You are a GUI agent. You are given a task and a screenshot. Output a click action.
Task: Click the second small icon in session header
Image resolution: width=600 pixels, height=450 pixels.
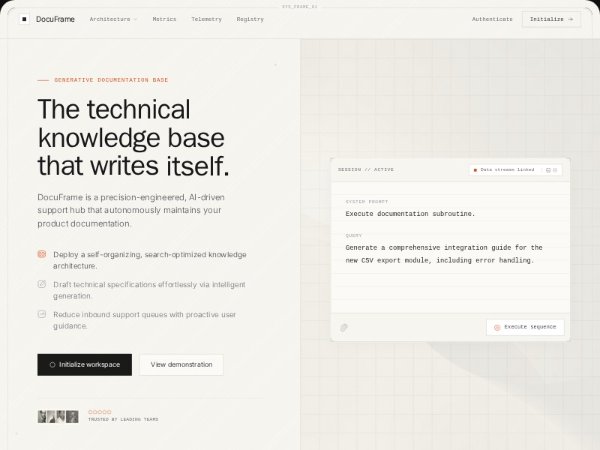coord(556,170)
